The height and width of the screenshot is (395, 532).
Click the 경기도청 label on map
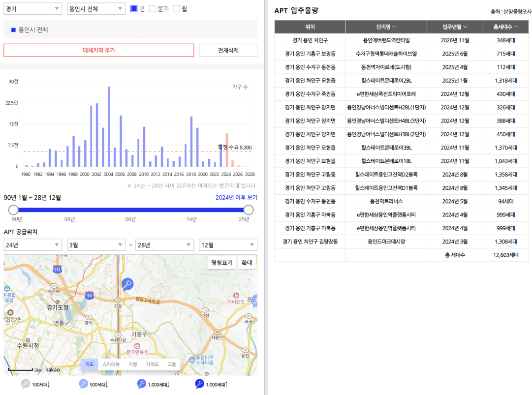click(x=58, y=307)
